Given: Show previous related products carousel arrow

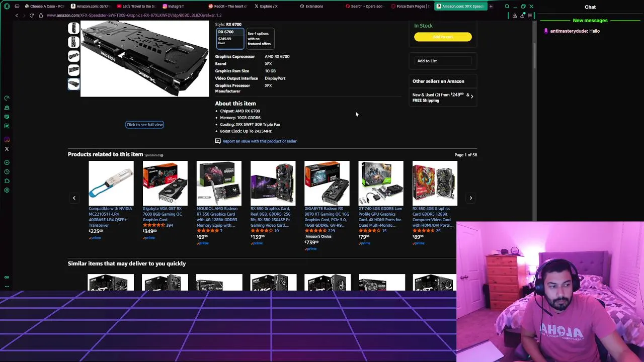Looking at the screenshot, I should 74,198.
